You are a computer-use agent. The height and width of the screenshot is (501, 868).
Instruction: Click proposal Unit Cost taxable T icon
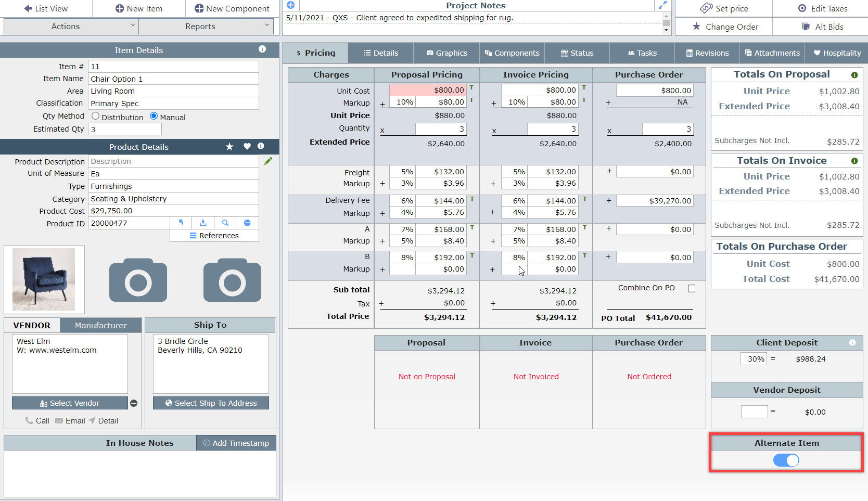(x=471, y=87)
